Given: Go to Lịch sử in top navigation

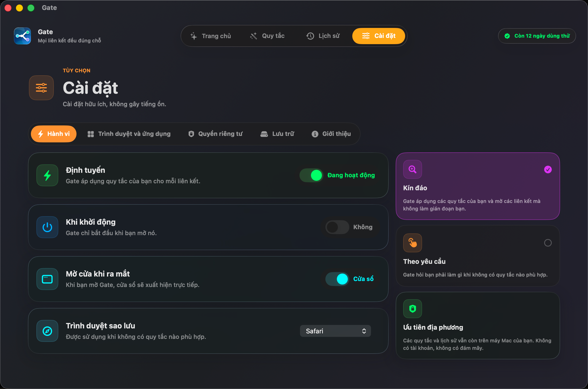Looking at the screenshot, I should pos(323,36).
